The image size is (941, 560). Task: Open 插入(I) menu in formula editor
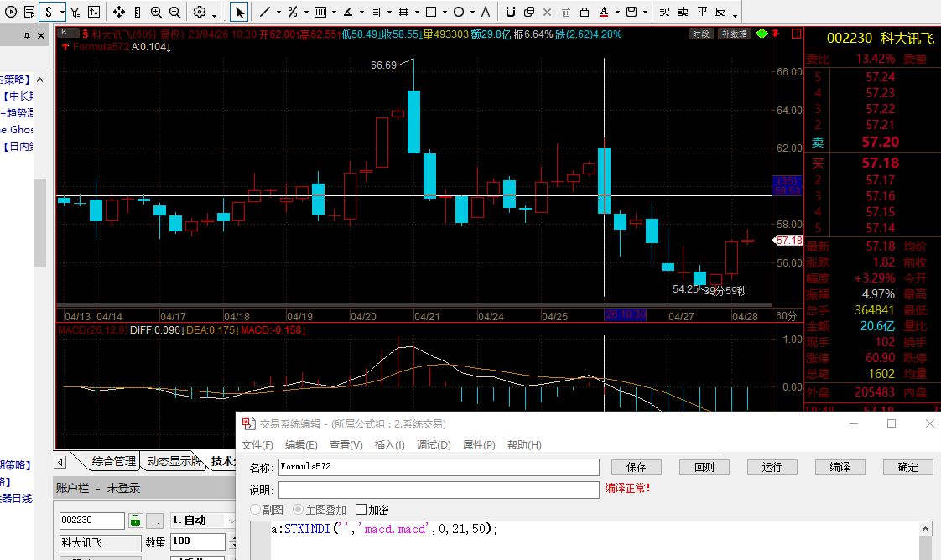pos(389,445)
